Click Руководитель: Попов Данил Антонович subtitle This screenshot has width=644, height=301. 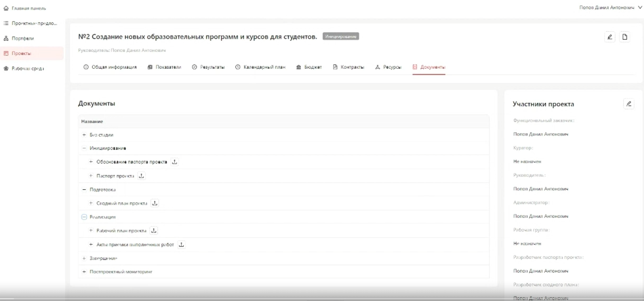[x=122, y=50]
